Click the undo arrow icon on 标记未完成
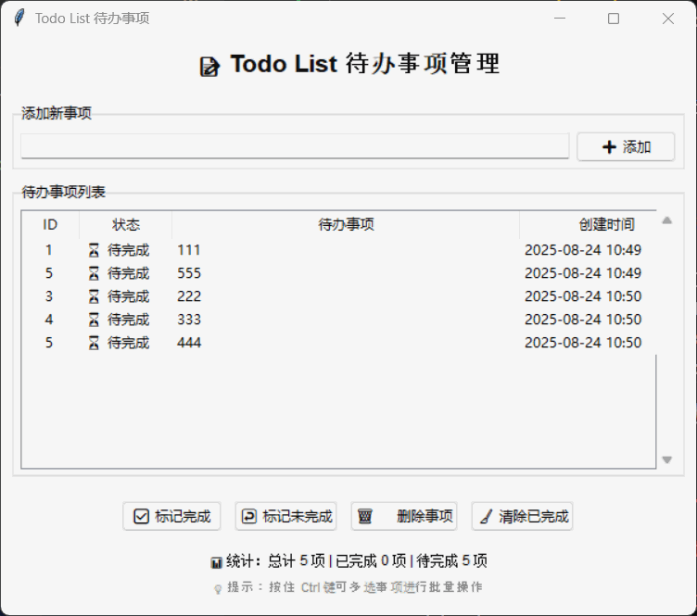The height and width of the screenshot is (616, 697). tap(249, 516)
